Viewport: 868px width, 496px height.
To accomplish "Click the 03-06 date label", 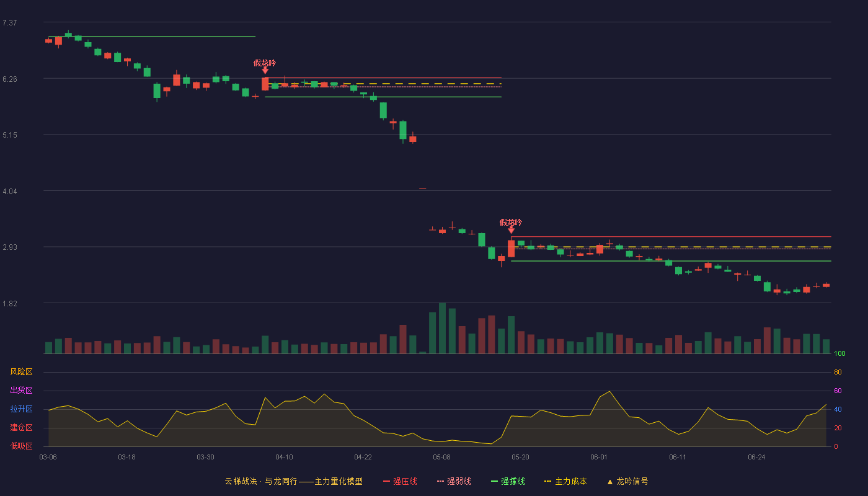I will 48,457.
